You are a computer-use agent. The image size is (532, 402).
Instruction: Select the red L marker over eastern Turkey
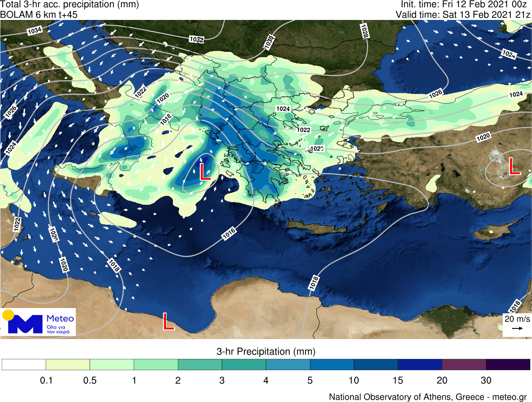click(x=514, y=166)
